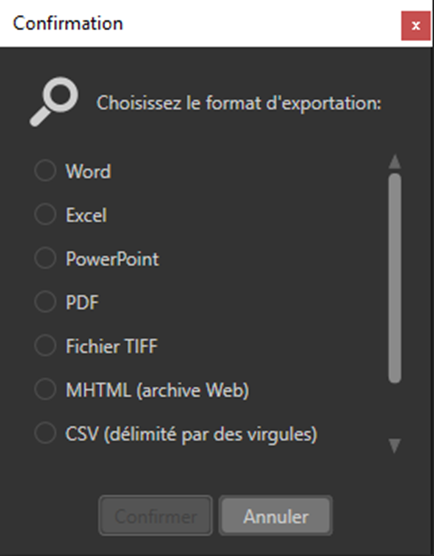Click the "Choisissez le format d'exportation" heading text
Viewport: 434px width, 556px height.
pos(239,103)
